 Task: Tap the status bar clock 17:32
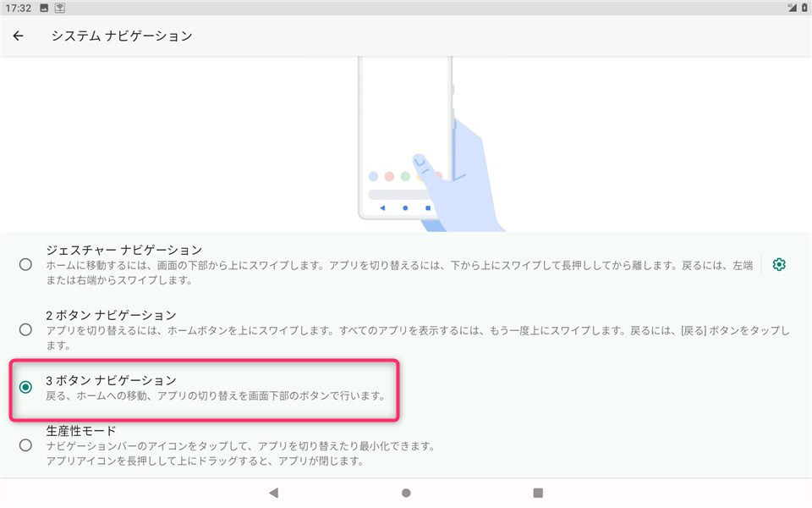pyautogui.click(x=18, y=8)
